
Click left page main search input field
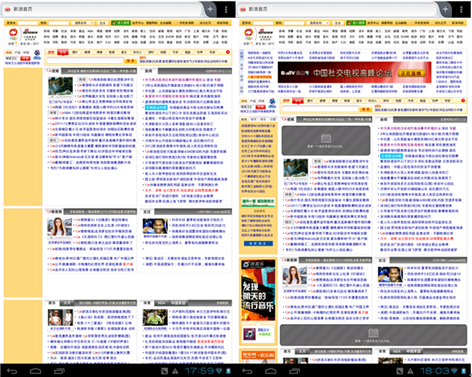tap(85, 61)
